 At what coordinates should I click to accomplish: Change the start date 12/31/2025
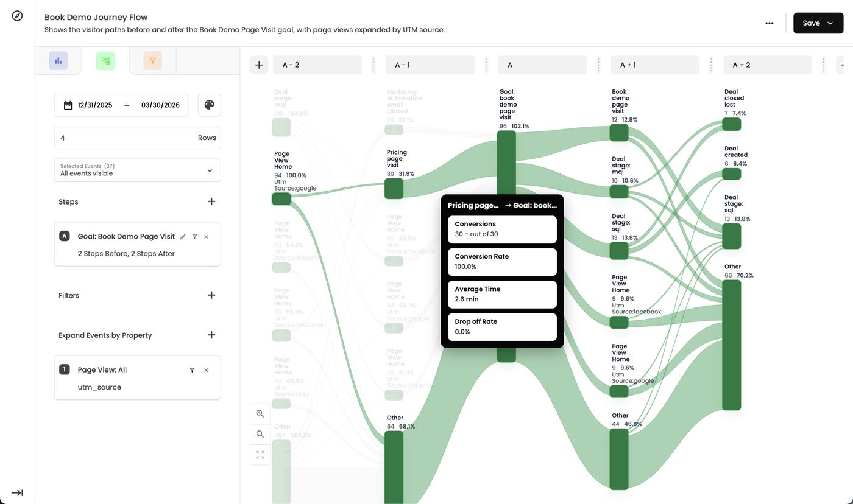click(x=95, y=105)
